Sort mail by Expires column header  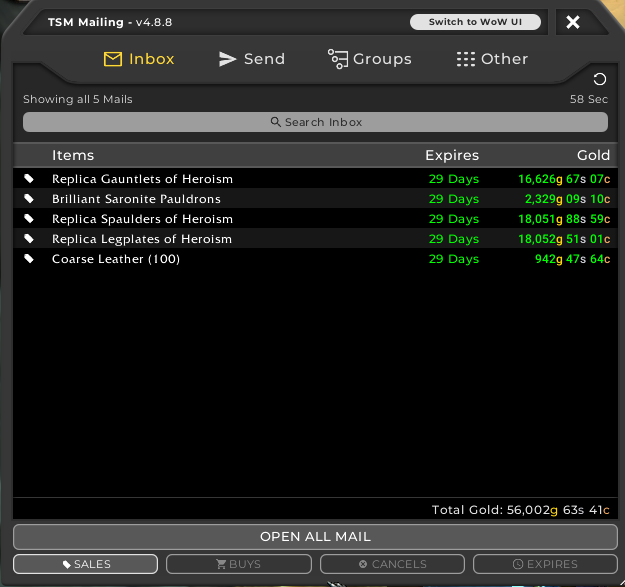(x=452, y=155)
